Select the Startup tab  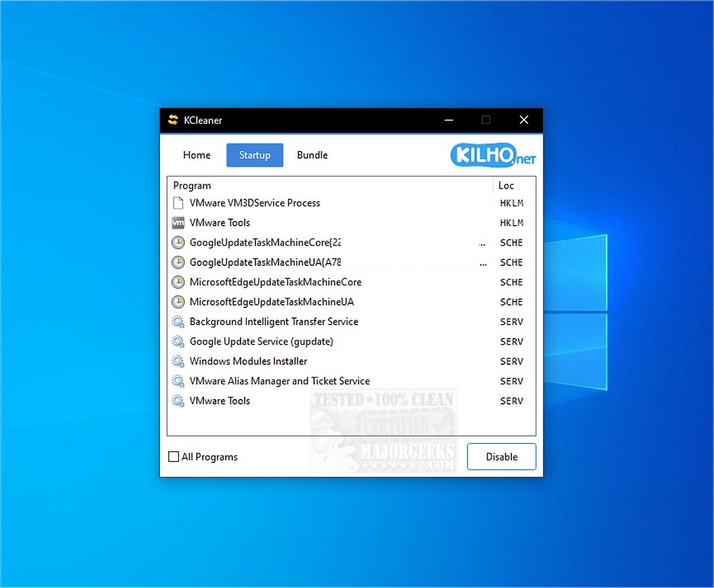tap(255, 155)
